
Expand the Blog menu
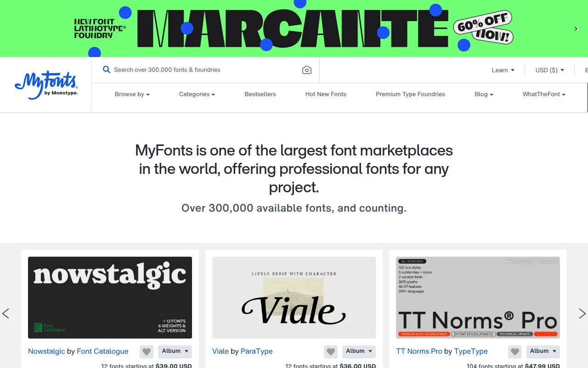point(484,94)
